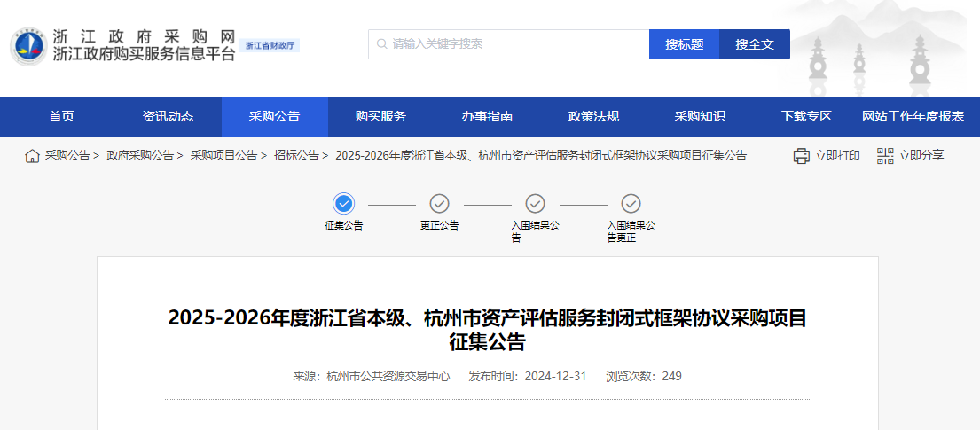Open the 资讯动态 menu item
This screenshot has height=430, width=980.
pyautogui.click(x=168, y=116)
